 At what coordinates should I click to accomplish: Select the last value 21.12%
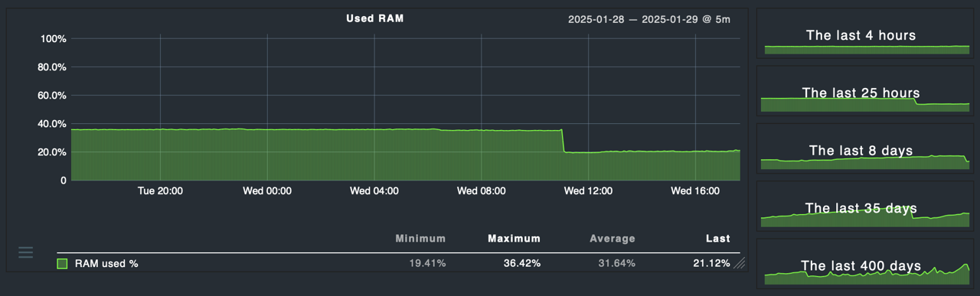712,264
